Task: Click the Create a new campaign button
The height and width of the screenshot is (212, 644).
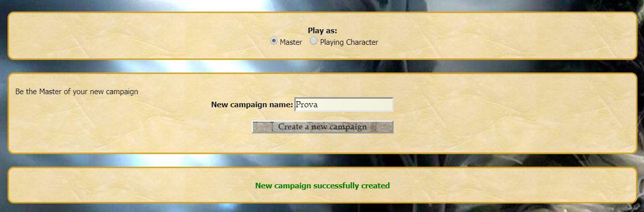Action: tap(323, 127)
